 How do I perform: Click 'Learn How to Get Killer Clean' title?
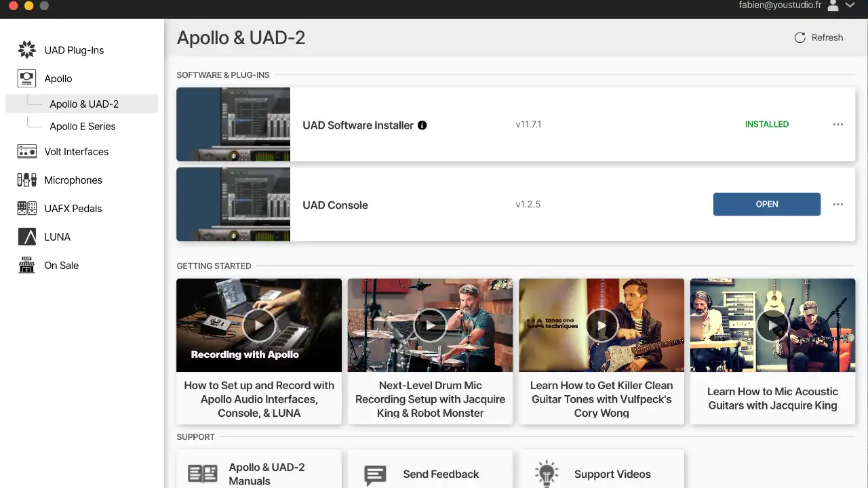(x=601, y=399)
